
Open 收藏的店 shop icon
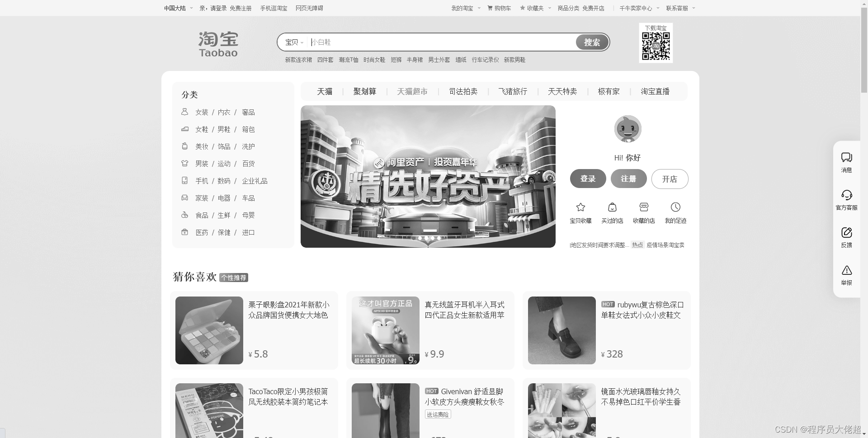point(644,207)
